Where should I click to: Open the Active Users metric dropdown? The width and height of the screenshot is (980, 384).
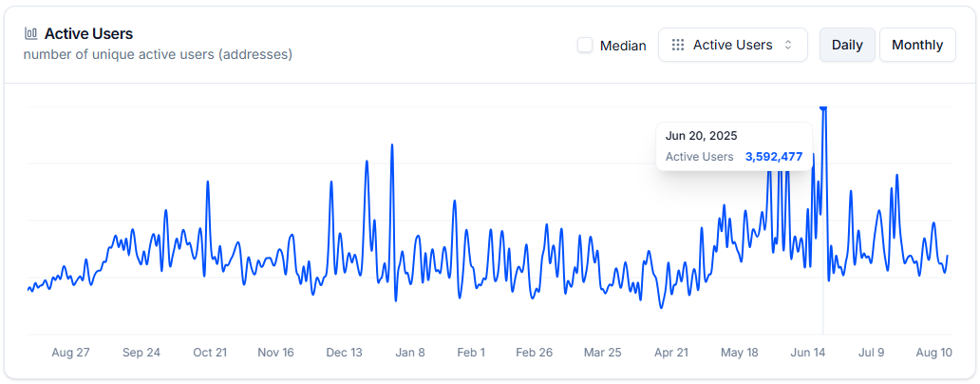pyautogui.click(x=732, y=45)
